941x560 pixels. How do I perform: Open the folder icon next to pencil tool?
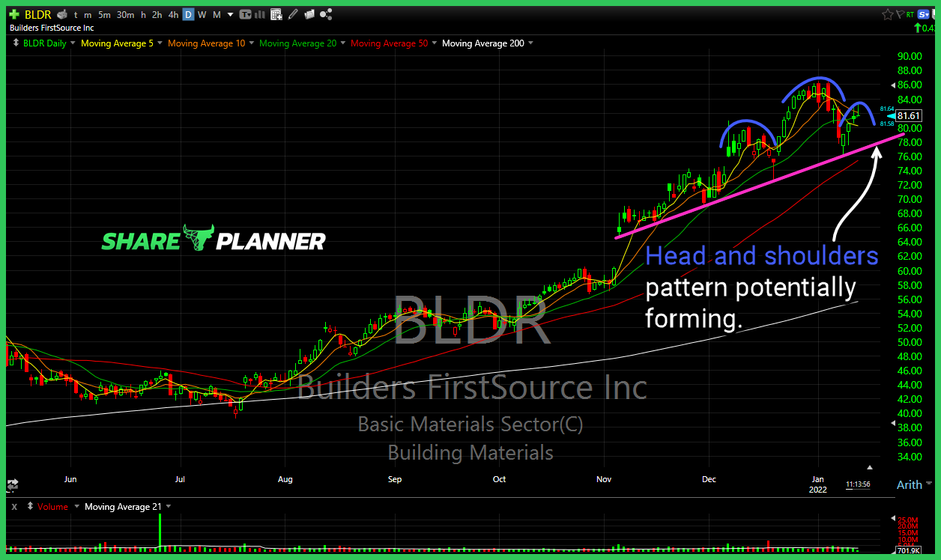[x=309, y=13]
